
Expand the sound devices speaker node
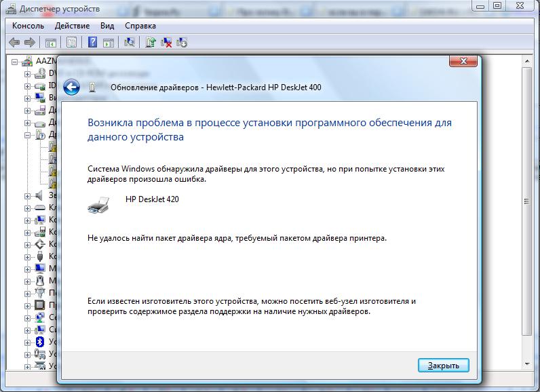point(27,196)
